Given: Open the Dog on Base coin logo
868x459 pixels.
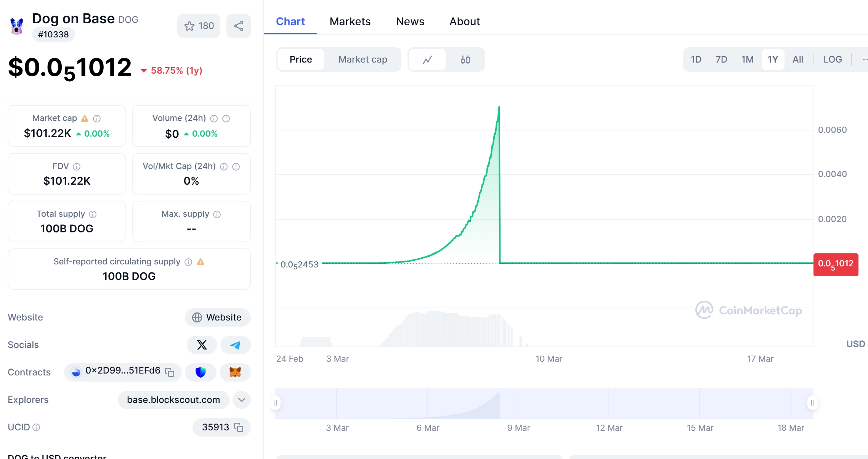Looking at the screenshot, I should tap(17, 26).
